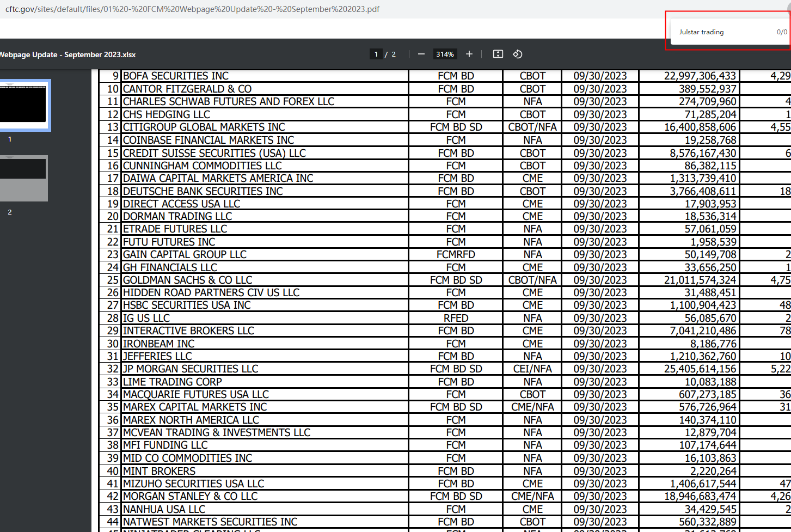The image size is (791, 532).
Task: Click HIDDEN ROAD PARTNERS CIV US LLC
Action: point(211,292)
